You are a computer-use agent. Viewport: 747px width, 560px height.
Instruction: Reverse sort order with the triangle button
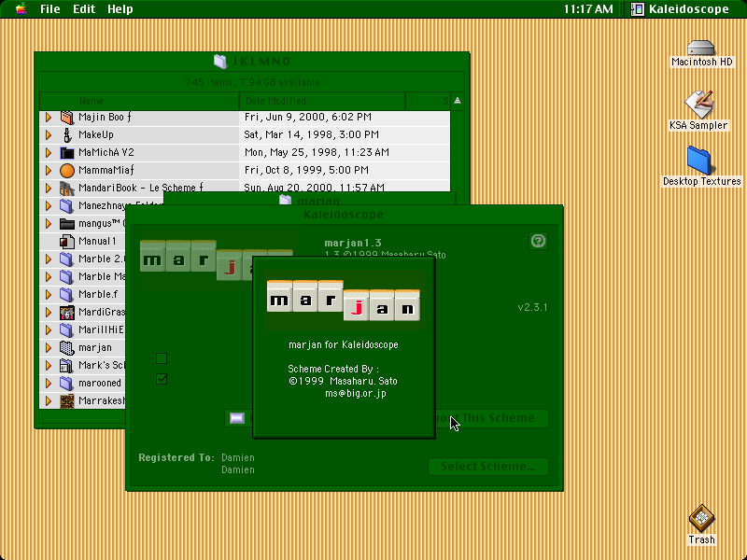pos(458,101)
